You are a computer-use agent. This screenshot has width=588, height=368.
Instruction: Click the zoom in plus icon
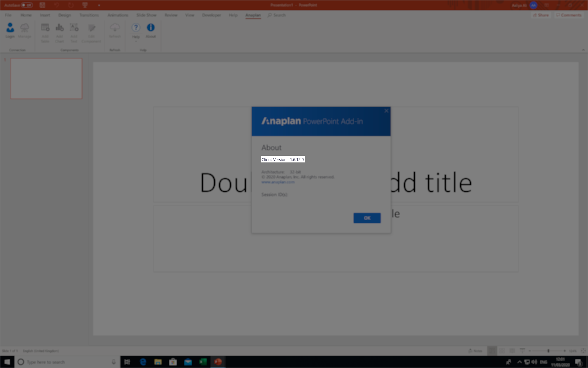click(565, 351)
